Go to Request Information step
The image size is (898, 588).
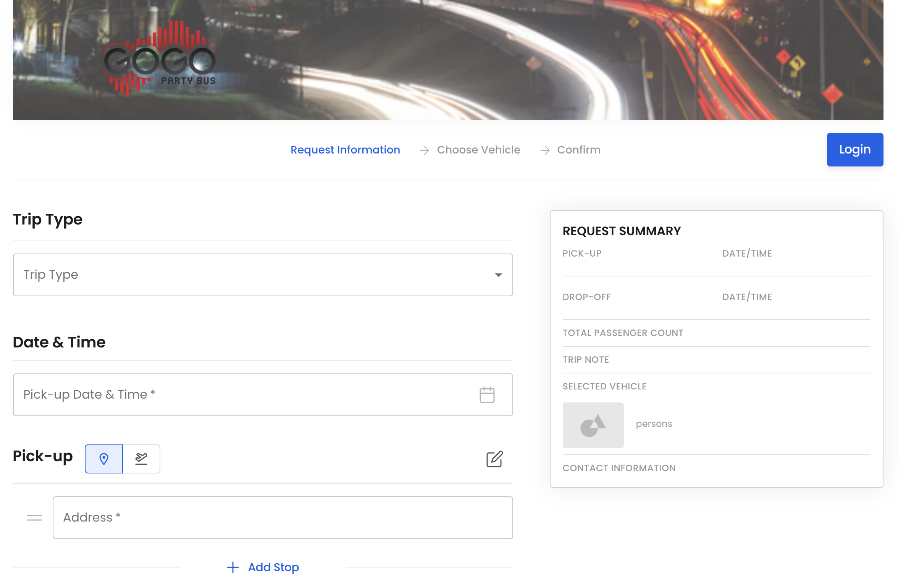pos(345,150)
